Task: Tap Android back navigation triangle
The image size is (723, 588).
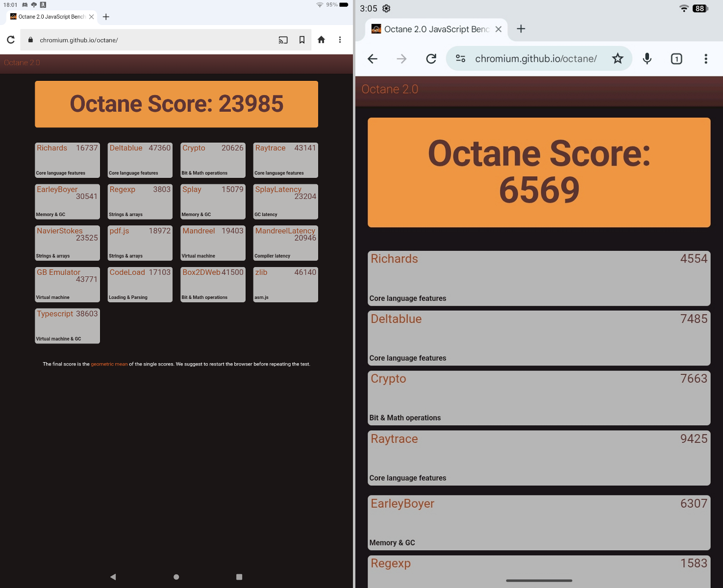Action: point(113,577)
